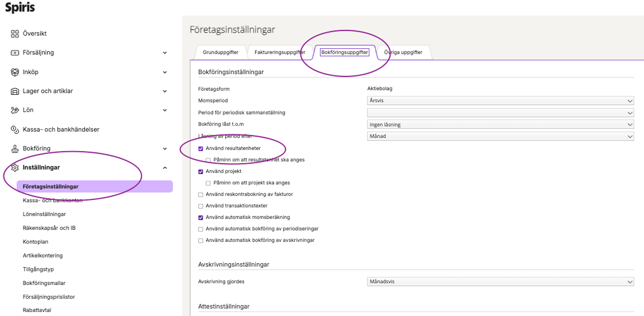Open the Avskrivning gjordes dropdown
This screenshot has width=644, height=316.
click(500, 282)
